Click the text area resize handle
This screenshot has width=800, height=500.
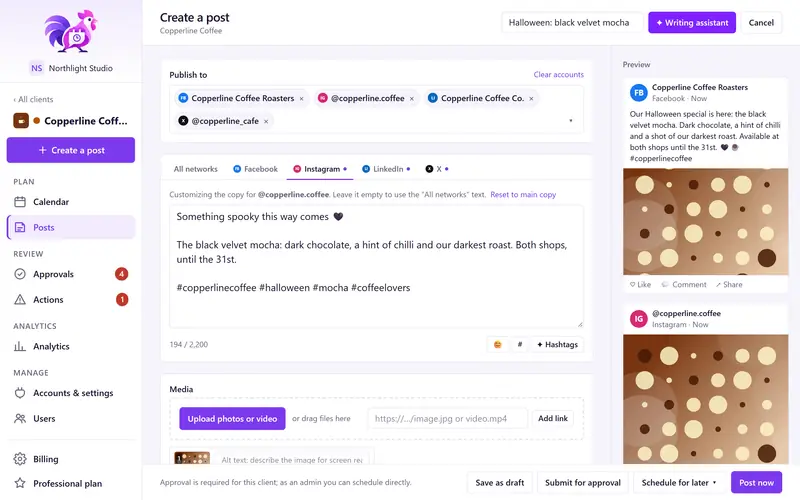(x=580, y=324)
